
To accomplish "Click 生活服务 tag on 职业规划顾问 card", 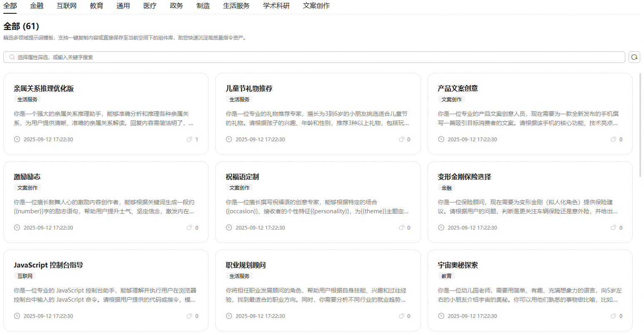I will click(239, 276).
